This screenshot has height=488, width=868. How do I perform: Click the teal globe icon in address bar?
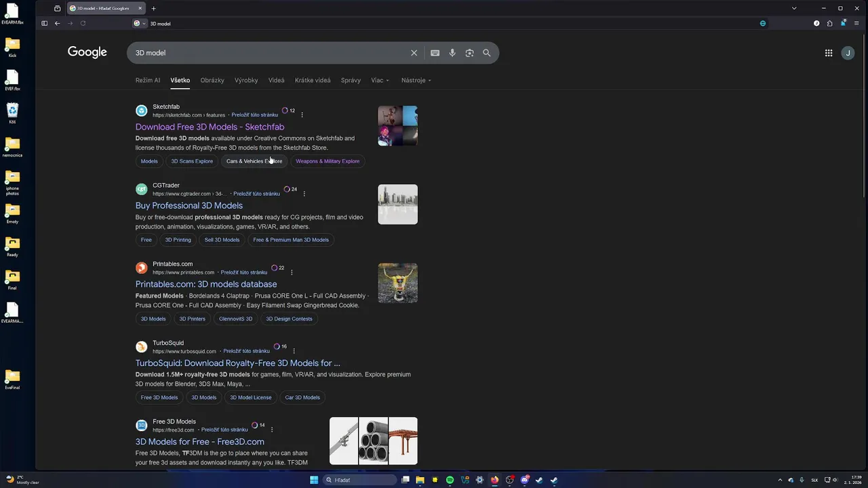coord(763,23)
